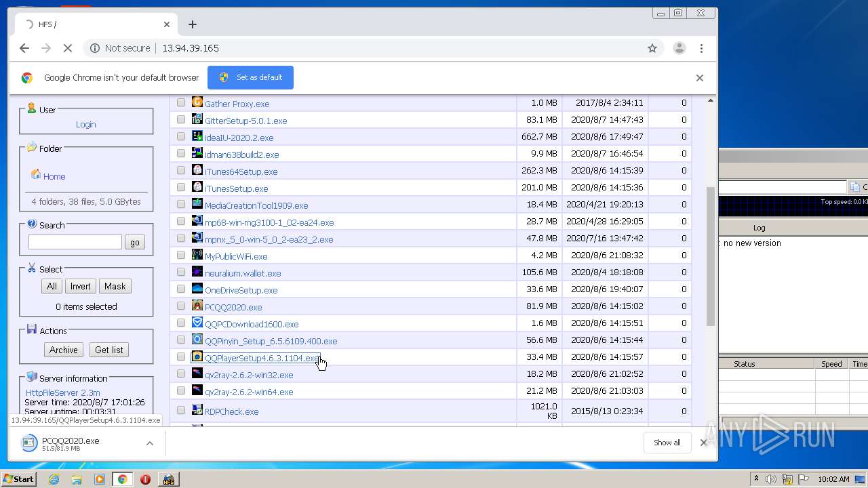The height and width of the screenshot is (488, 868).
Task: Click the Mask selection button
Action: 115,286
